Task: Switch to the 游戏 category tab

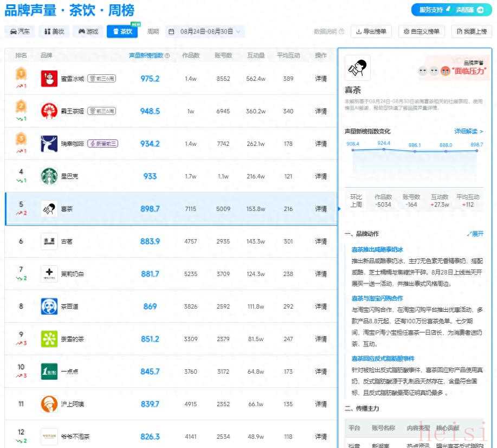Action: tap(88, 31)
